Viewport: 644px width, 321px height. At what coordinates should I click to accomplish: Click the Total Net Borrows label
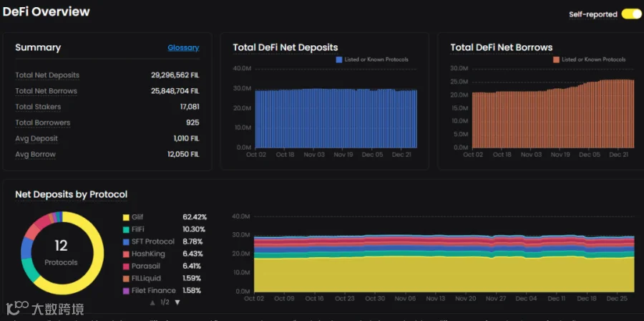point(46,91)
